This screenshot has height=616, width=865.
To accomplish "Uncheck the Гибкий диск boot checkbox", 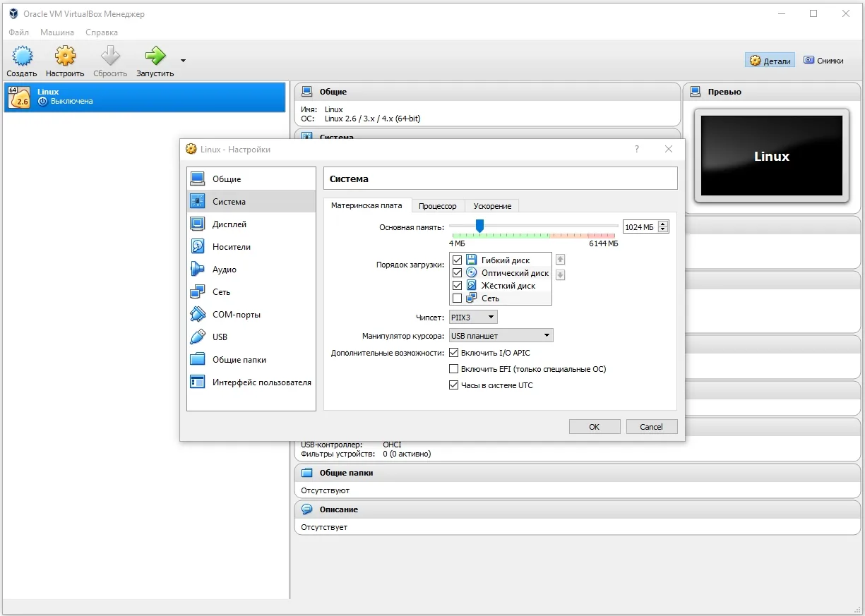I will click(457, 260).
